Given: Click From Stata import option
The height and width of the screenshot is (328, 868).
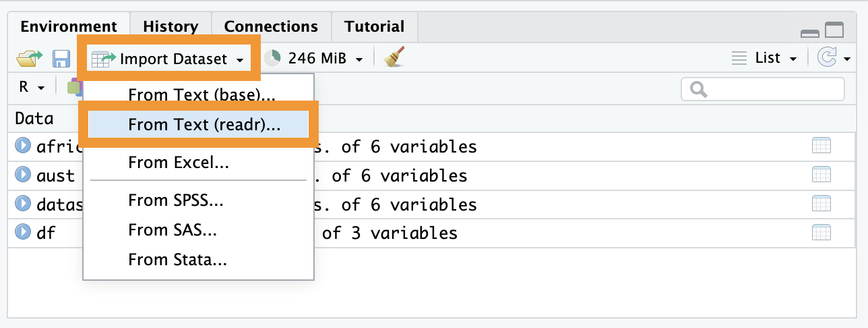Looking at the screenshot, I should [177, 259].
